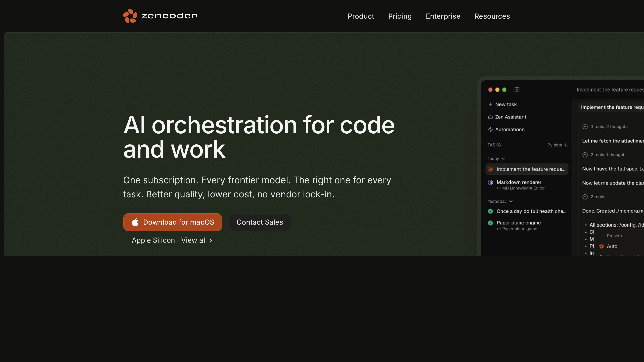Image resolution: width=644 pixels, height=362 pixels.
Task: Click Download for macOS button
Action: [x=173, y=222]
